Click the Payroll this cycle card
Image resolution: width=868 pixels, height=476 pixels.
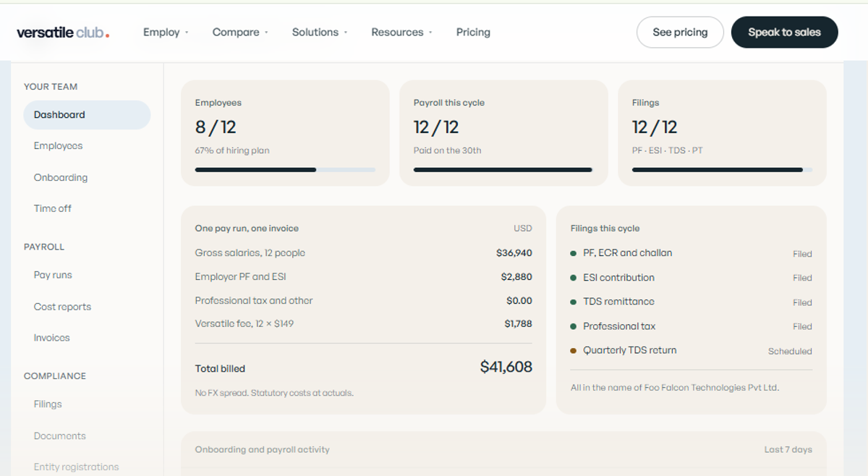(503, 133)
